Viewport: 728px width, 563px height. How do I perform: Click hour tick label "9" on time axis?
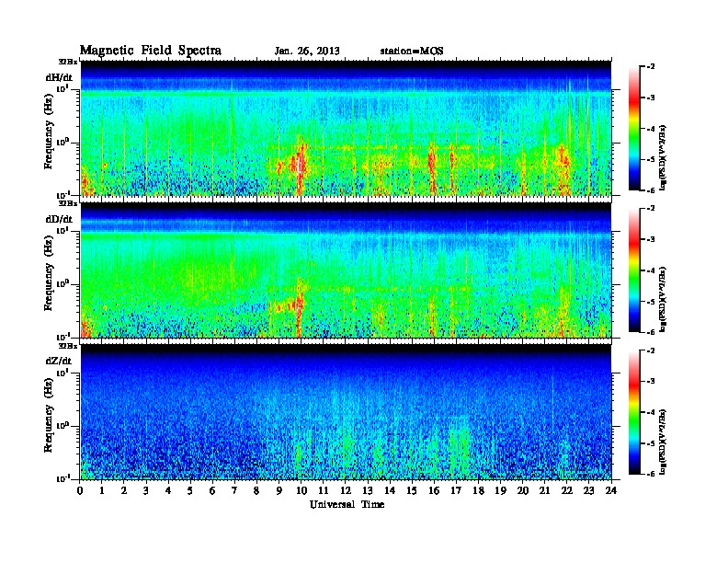point(279,491)
